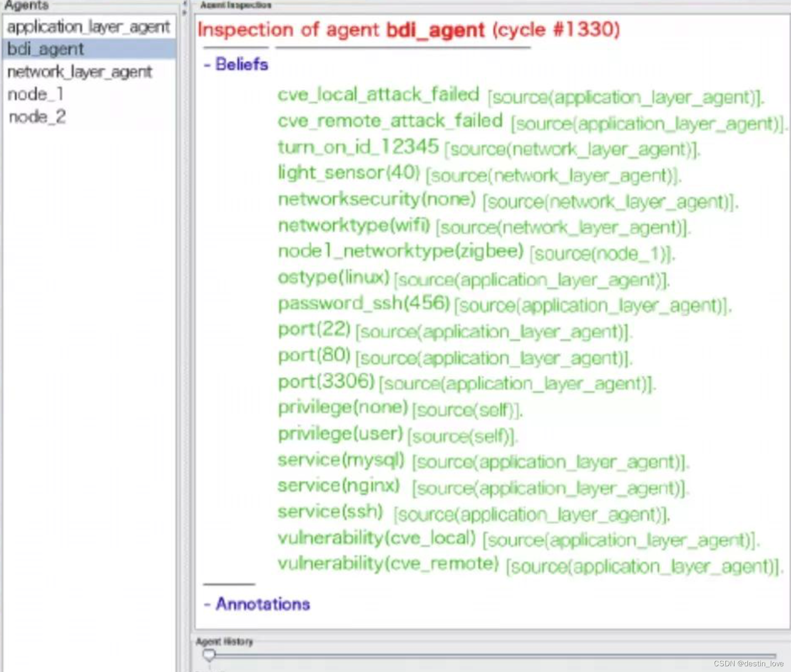Click belief cve_local_attack_failed

pyautogui.click(x=378, y=94)
